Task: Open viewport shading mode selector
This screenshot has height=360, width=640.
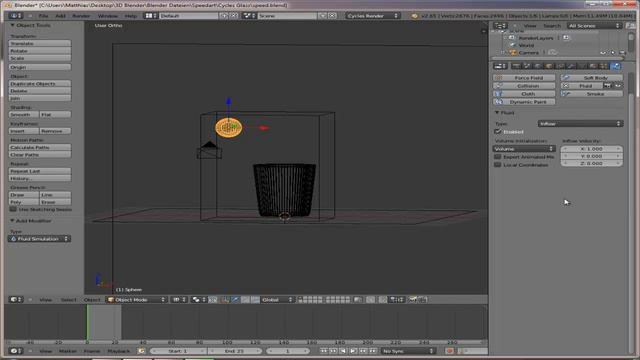Action: click(x=180, y=300)
